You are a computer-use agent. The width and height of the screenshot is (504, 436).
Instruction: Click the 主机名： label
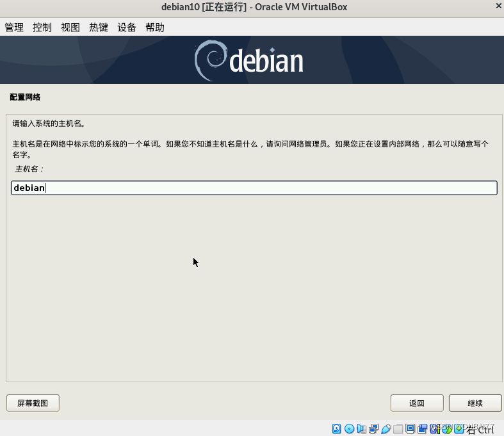point(29,169)
